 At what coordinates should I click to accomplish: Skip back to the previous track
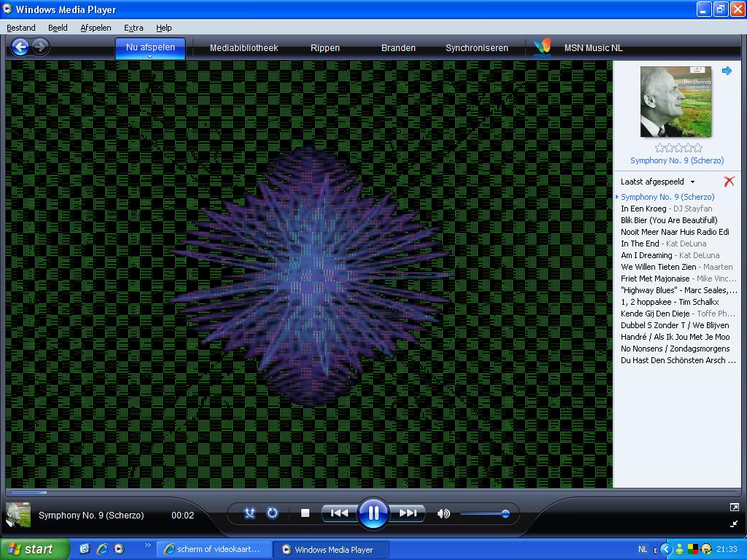[339, 513]
